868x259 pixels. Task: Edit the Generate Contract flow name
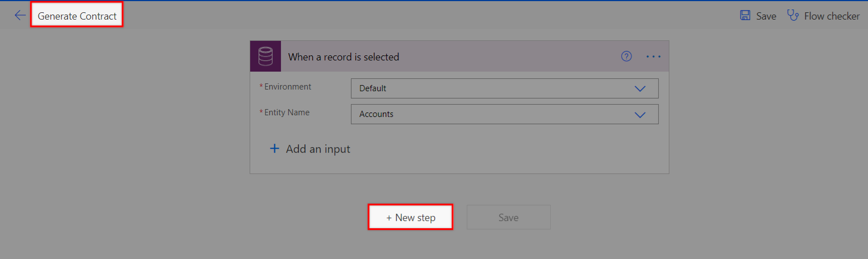pos(77,16)
